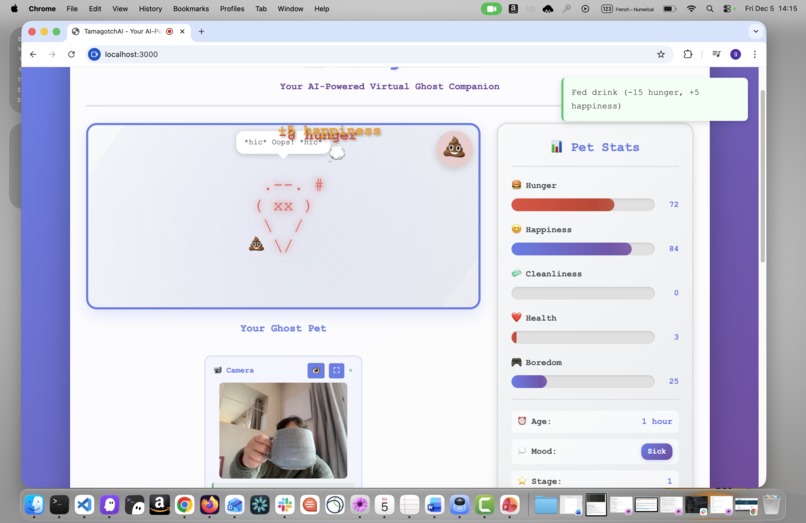
Task: Open the Apple menu
Action: coord(14,8)
